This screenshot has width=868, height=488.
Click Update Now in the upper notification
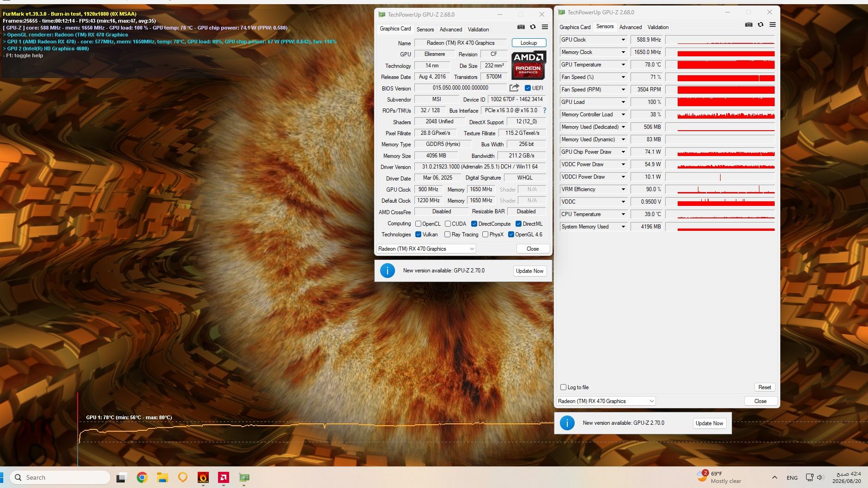pos(529,271)
